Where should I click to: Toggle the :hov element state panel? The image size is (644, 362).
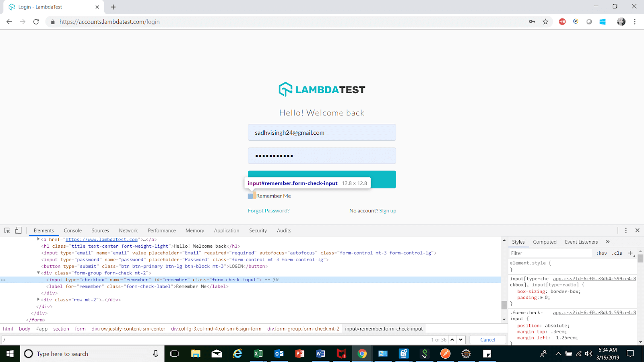[601, 253]
